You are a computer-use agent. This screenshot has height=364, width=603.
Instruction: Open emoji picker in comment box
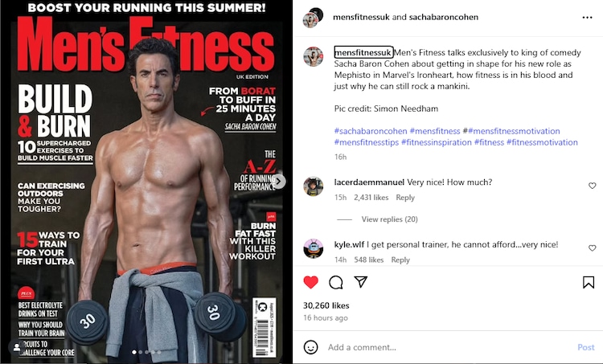coord(310,347)
